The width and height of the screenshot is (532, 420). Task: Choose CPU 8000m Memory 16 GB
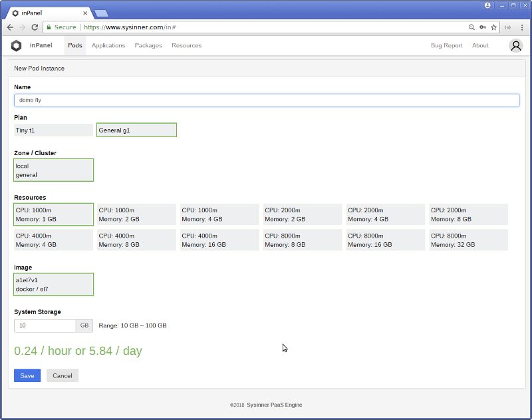[386, 240]
